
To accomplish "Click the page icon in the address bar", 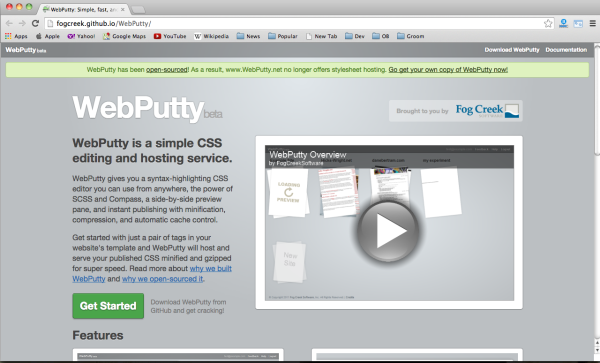I will 50,24.
